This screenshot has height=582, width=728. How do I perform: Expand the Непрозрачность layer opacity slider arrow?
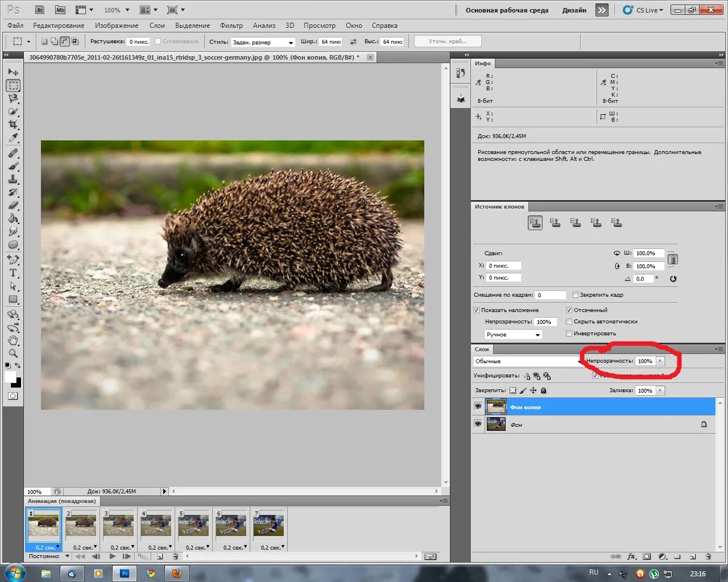point(660,361)
